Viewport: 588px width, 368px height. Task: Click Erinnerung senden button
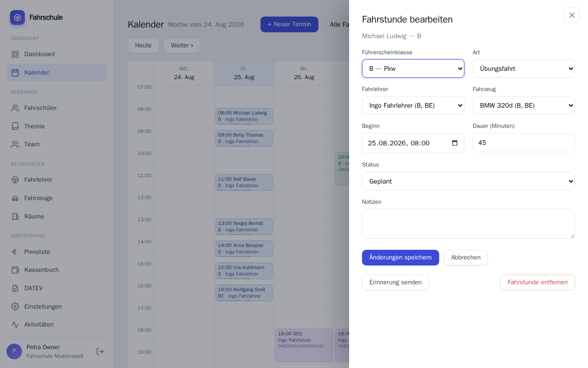396,282
